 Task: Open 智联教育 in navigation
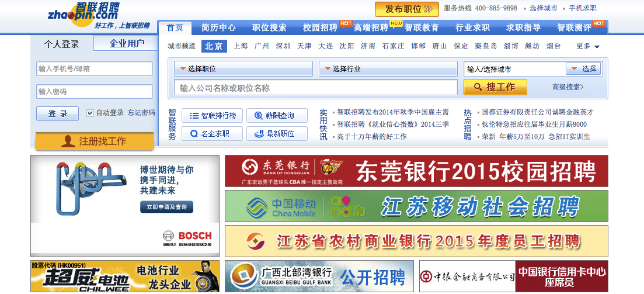422,27
